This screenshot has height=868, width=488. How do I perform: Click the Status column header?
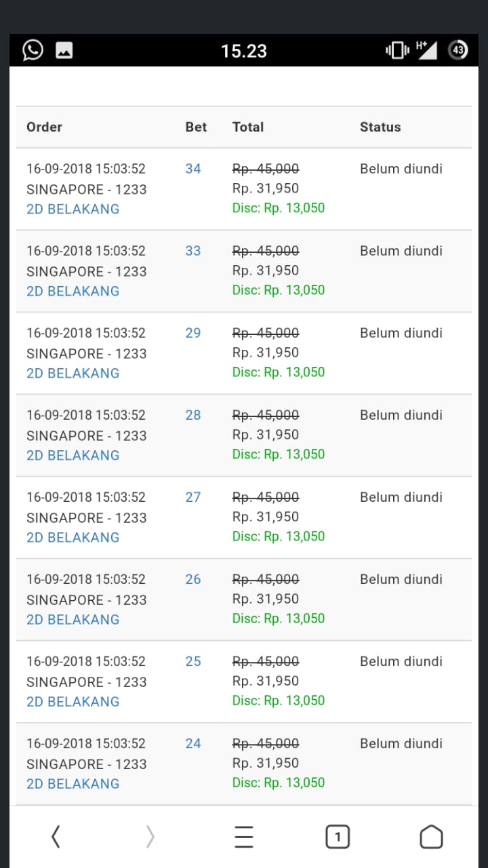[x=380, y=127]
